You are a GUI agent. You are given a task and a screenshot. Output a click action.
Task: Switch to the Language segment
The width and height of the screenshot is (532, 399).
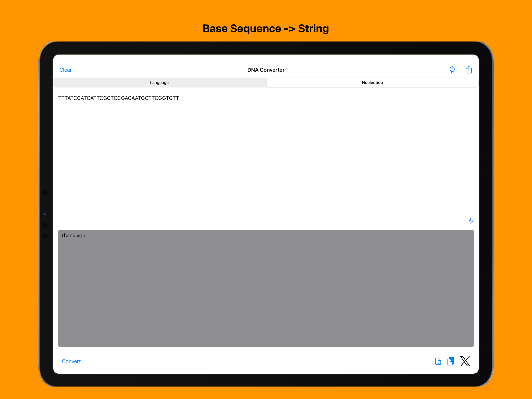tap(159, 83)
